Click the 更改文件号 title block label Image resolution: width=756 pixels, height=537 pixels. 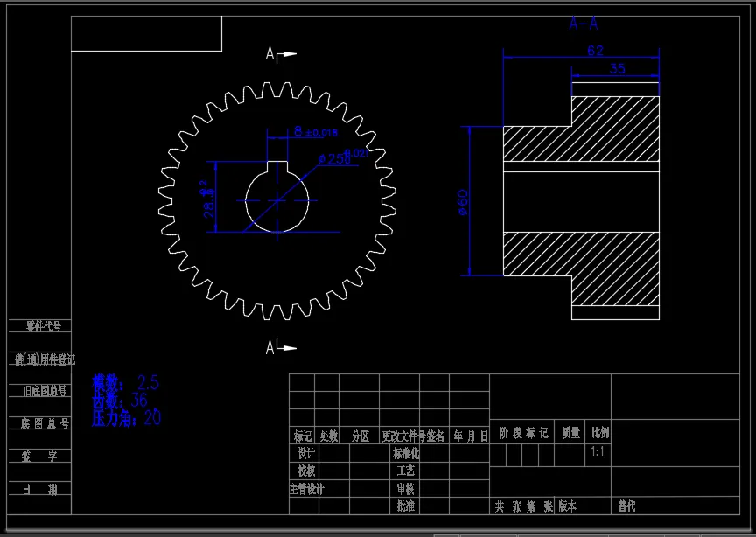click(x=403, y=436)
